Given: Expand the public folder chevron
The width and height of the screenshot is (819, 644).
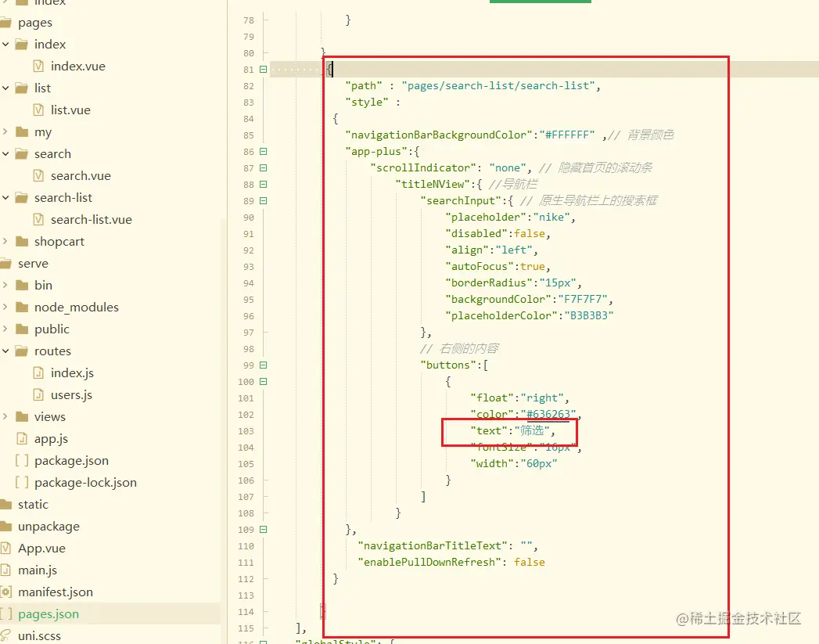Looking at the screenshot, I should [5, 329].
